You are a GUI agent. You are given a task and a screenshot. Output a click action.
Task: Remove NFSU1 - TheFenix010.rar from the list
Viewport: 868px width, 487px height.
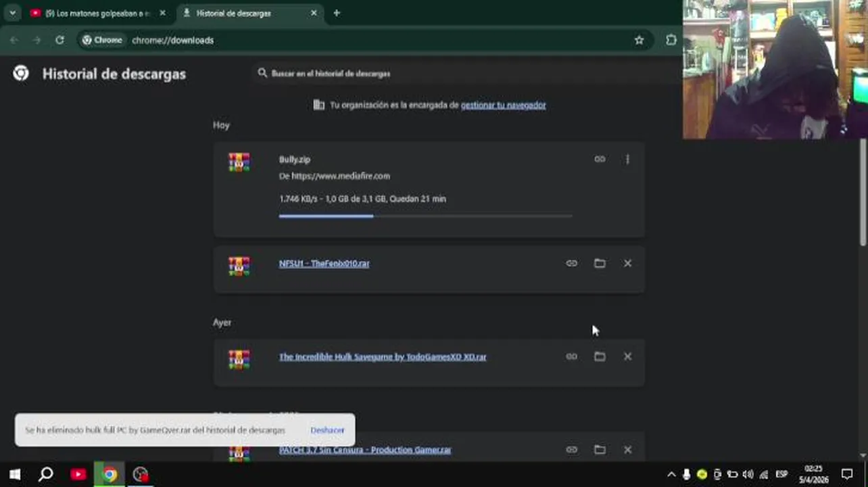pos(627,263)
